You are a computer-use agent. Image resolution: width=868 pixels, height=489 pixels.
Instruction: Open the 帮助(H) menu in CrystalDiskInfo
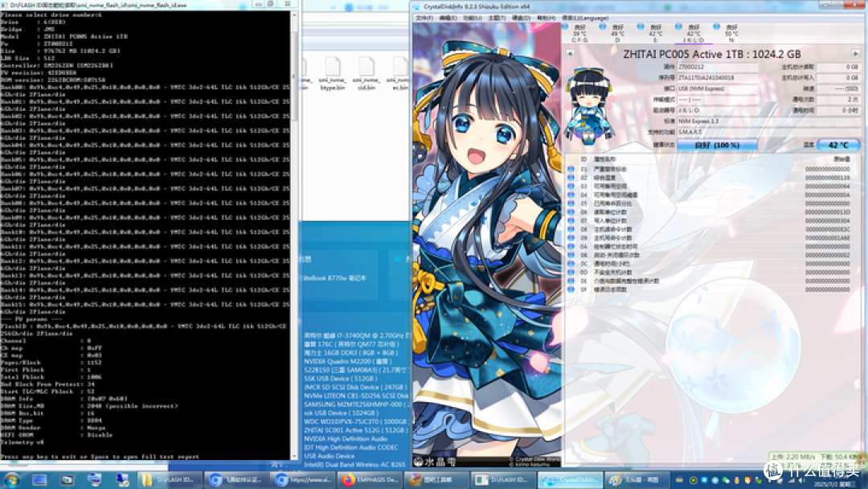546,18
